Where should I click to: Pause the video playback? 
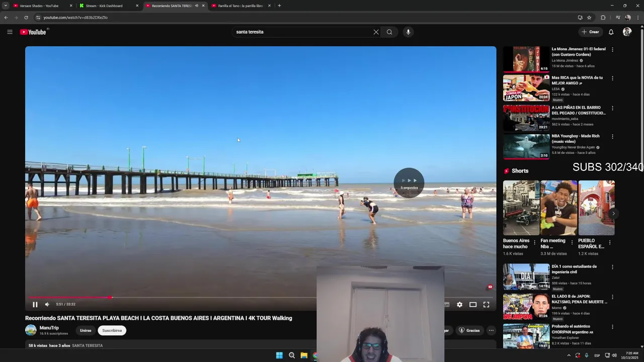point(35,304)
